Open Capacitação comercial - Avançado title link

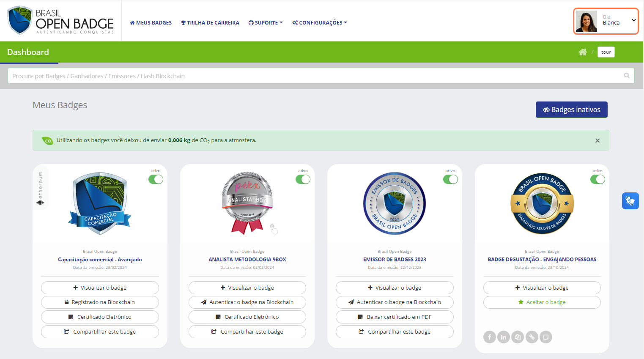[100, 260]
